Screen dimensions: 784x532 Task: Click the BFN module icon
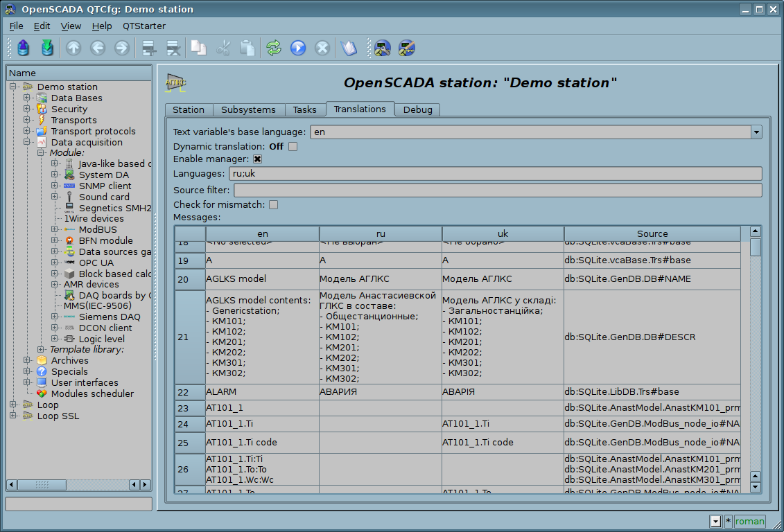(69, 241)
